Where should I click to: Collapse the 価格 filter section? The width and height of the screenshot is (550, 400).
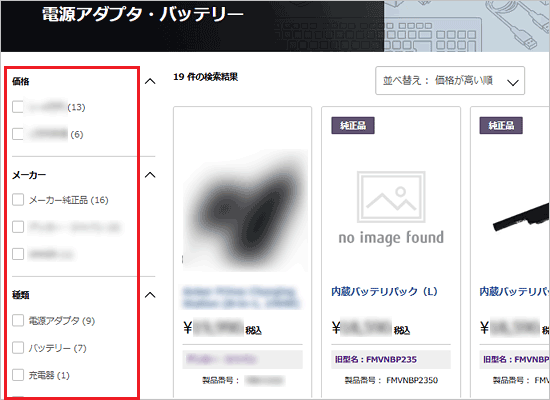[x=150, y=81]
